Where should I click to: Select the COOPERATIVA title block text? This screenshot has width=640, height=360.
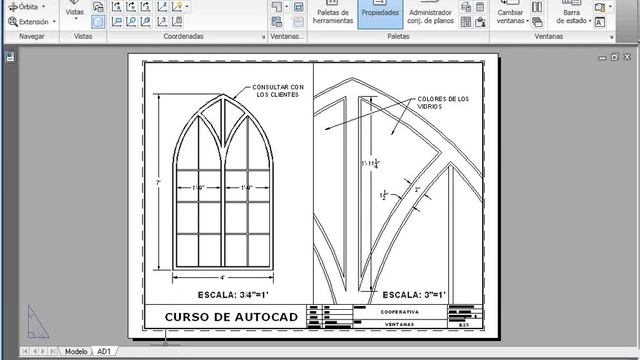(x=400, y=312)
